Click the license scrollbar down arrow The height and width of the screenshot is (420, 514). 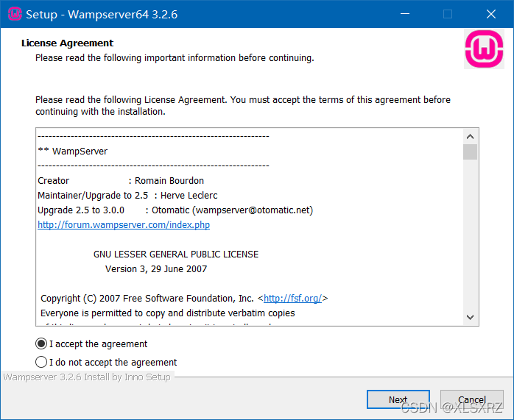point(470,317)
